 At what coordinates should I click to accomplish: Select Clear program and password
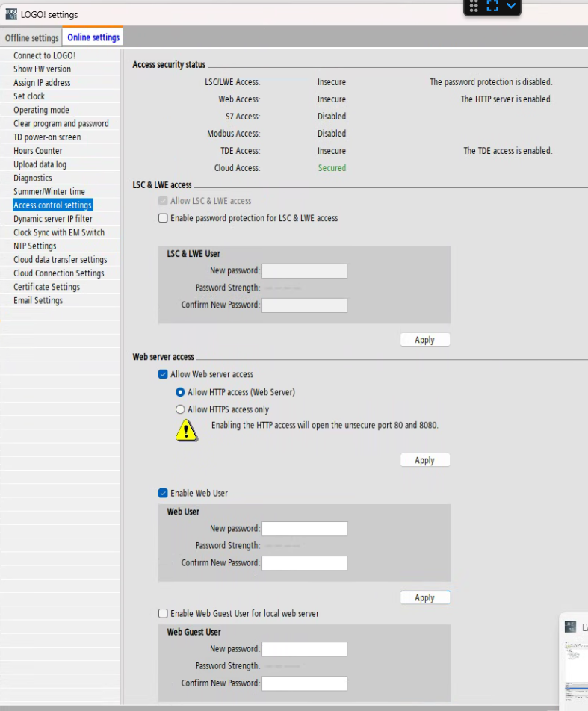[61, 123]
